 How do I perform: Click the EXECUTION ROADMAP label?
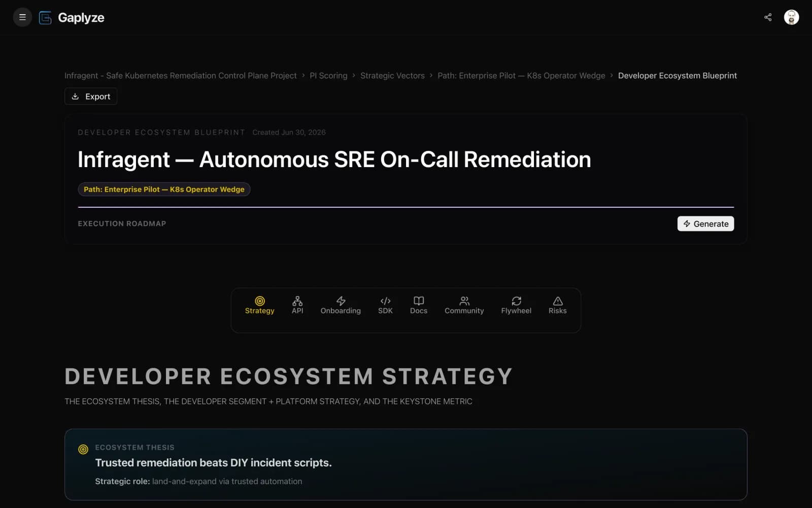click(x=122, y=224)
